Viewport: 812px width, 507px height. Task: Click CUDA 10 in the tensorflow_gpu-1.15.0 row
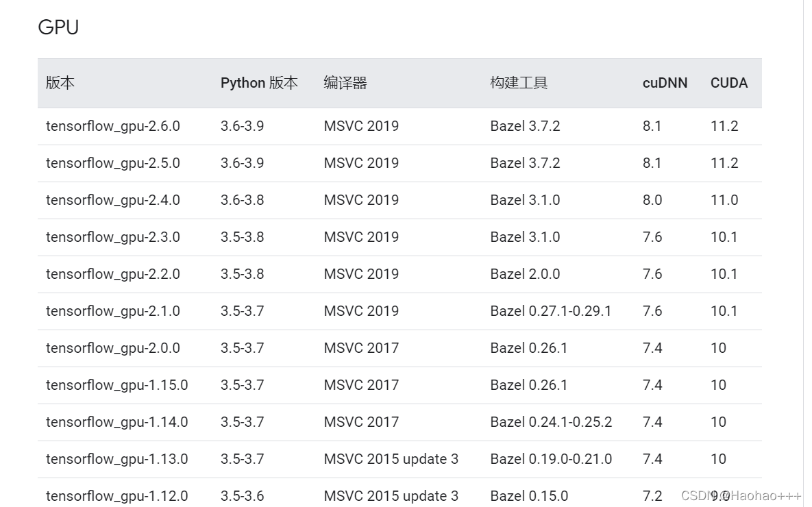coord(718,385)
